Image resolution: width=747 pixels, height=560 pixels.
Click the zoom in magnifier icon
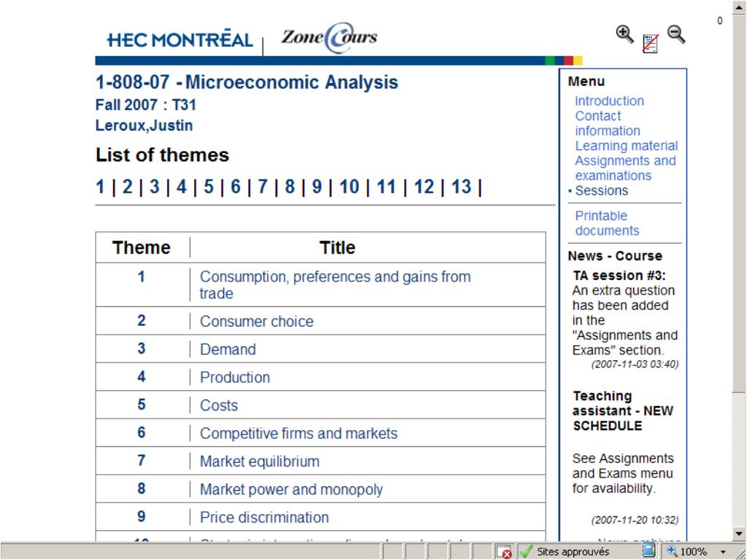[624, 35]
